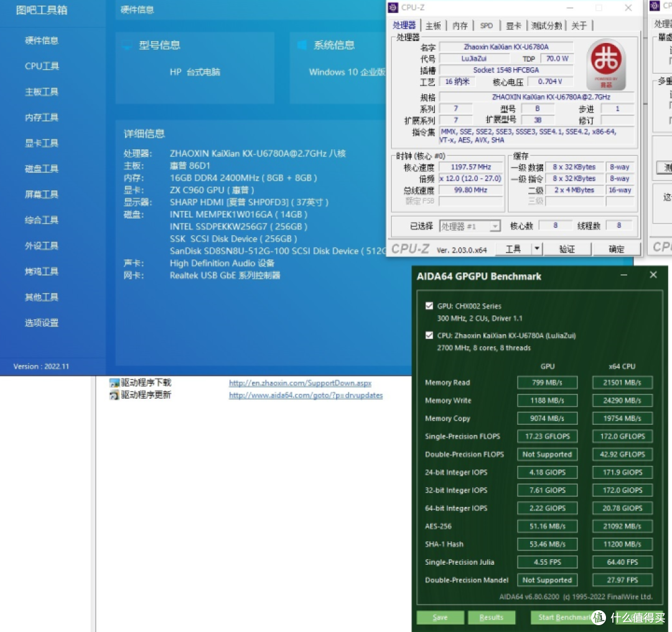Open the 测试分数 tab in CPU-Z
Screen dimensions: 672x632
click(x=546, y=26)
